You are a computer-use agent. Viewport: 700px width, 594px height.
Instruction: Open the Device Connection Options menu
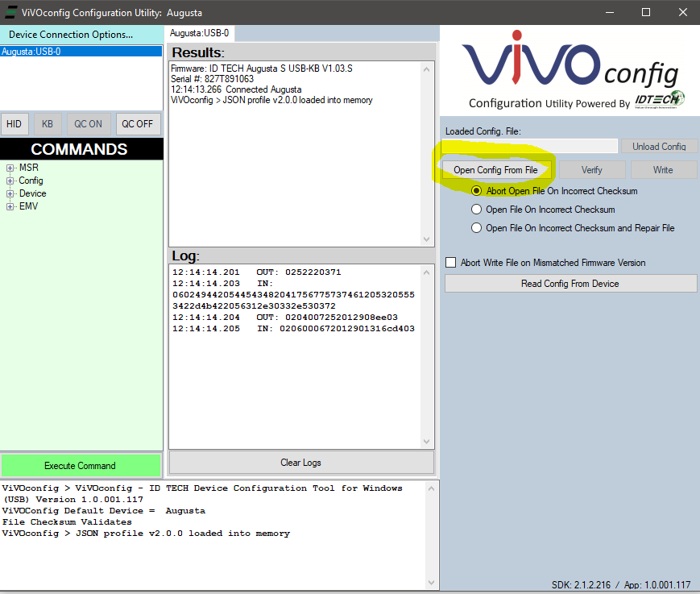(x=71, y=35)
